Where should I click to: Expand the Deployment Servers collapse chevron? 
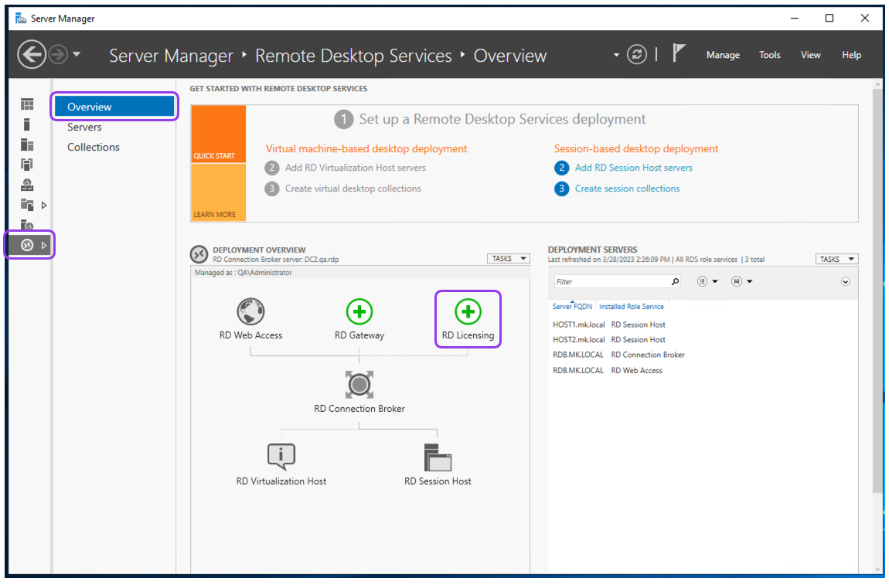pos(846,281)
